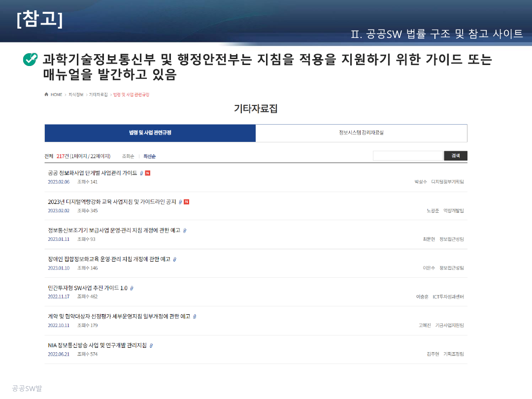Click the green checkmark icon beside the slide heading
Viewport: 532px width, 399px height.
(x=30, y=60)
